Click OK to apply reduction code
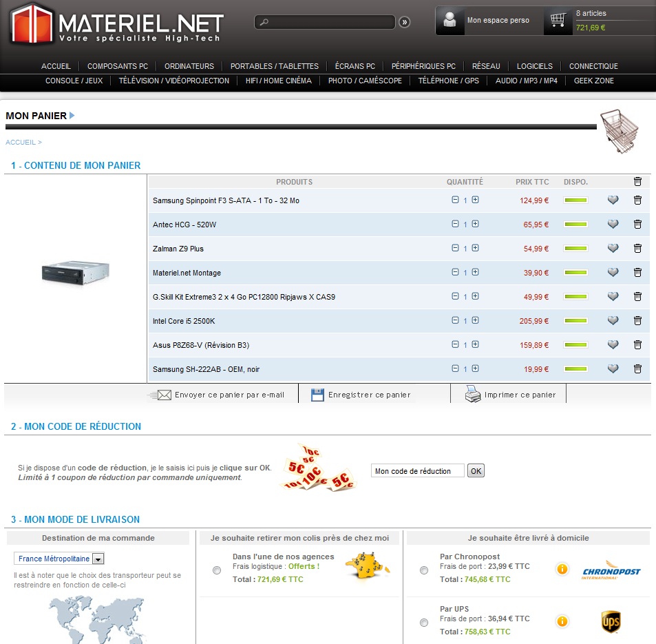Viewport: 656px width, 644px height. click(476, 471)
